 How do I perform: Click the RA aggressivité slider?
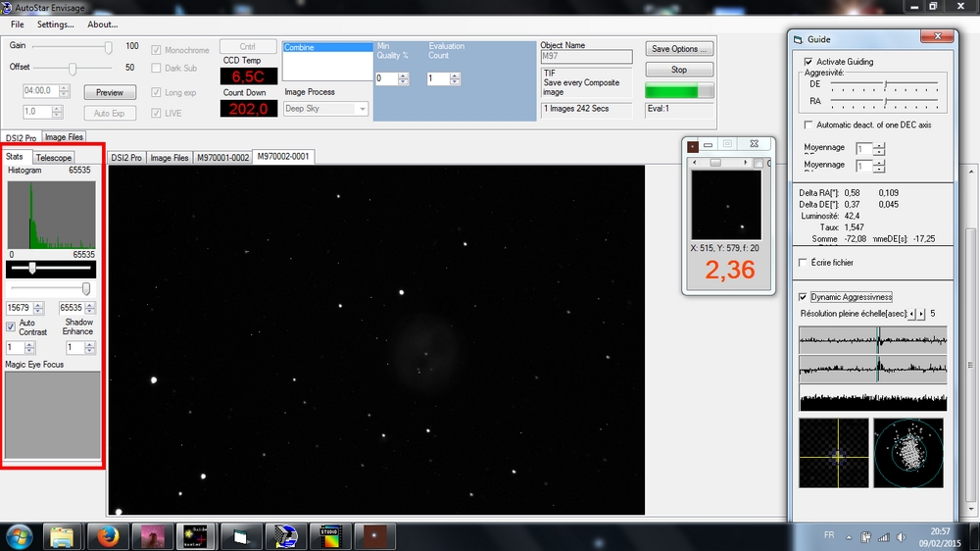click(x=886, y=101)
